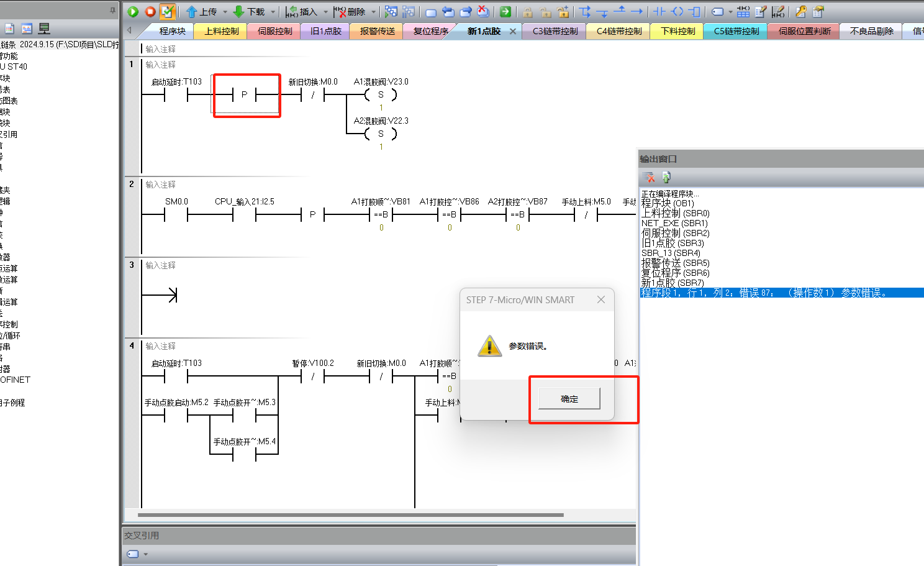
Task: Insert a box instruction icon
Action: [694, 12]
